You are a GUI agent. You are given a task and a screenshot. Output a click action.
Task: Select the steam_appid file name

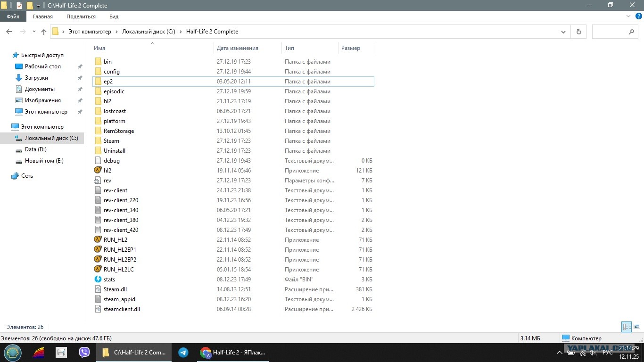[119, 299]
